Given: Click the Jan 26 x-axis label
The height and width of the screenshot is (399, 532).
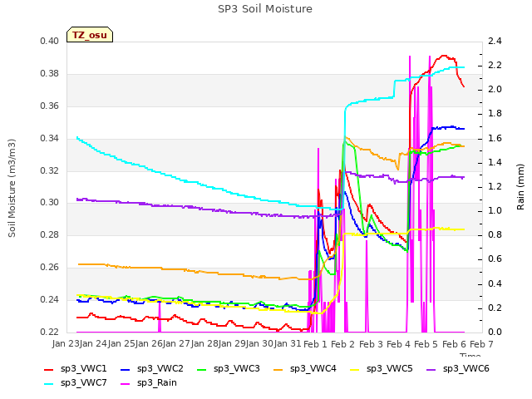Looking at the screenshot, I should [x=149, y=344].
